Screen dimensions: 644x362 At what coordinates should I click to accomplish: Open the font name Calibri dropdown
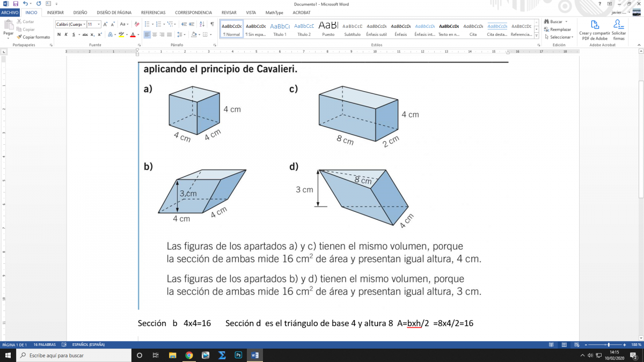click(84, 24)
